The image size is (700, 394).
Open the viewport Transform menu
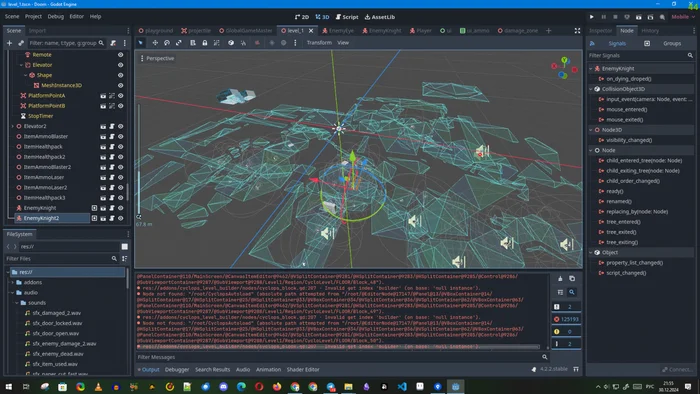pyautogui.click(x=319, y=43)
